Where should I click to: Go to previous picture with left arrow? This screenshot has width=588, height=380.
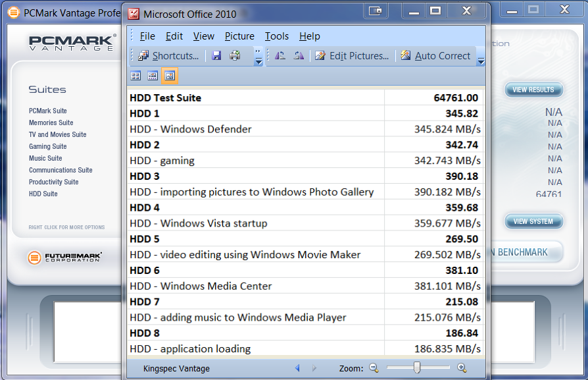tap(297, 368)
